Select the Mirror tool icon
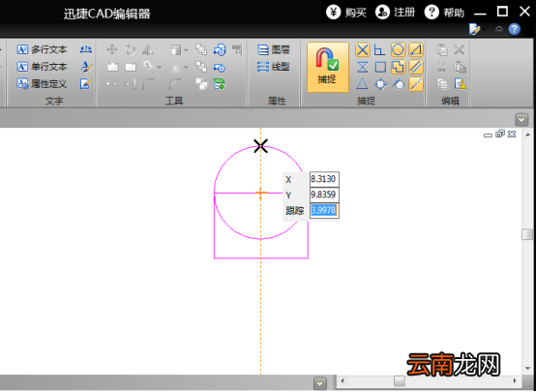Image resolution: width=536 pixels, height=392 pixels. (x=148, y=50)
